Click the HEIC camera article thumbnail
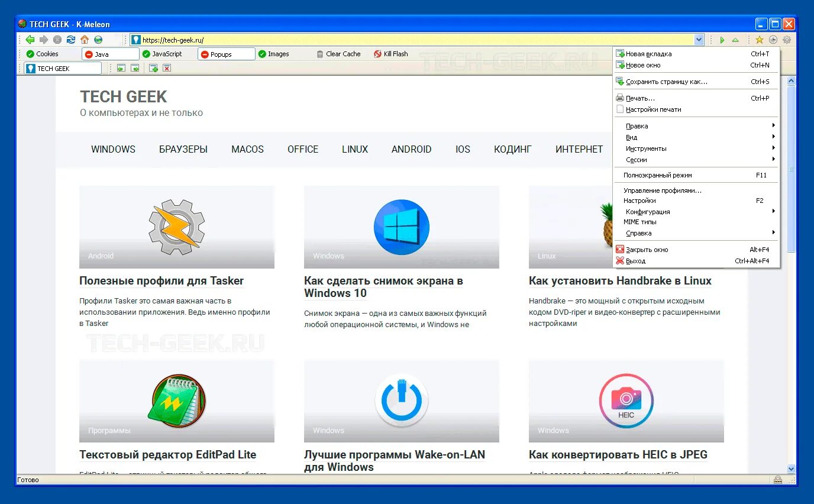814x504 pixels. click(626, 401)
